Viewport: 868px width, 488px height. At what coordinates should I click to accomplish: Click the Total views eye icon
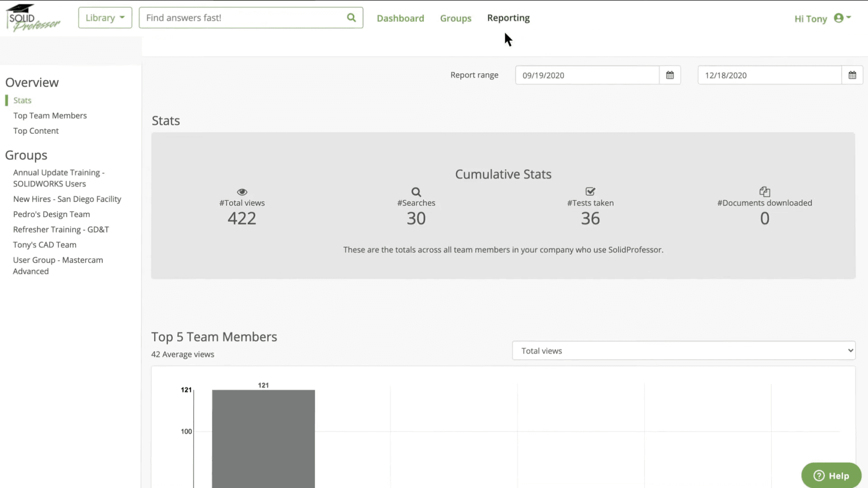(x=242, y=192)
